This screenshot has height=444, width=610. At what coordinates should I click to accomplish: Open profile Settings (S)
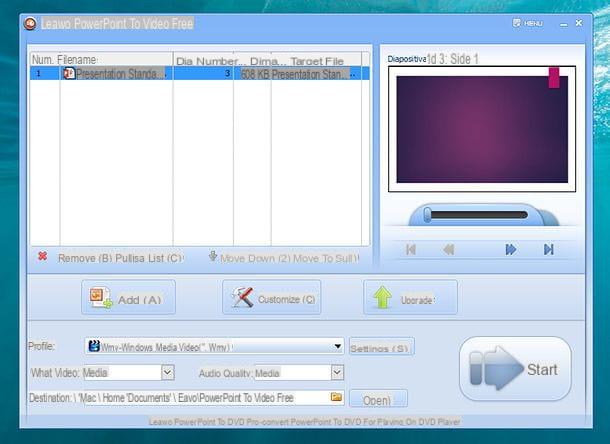coord(382,347)
